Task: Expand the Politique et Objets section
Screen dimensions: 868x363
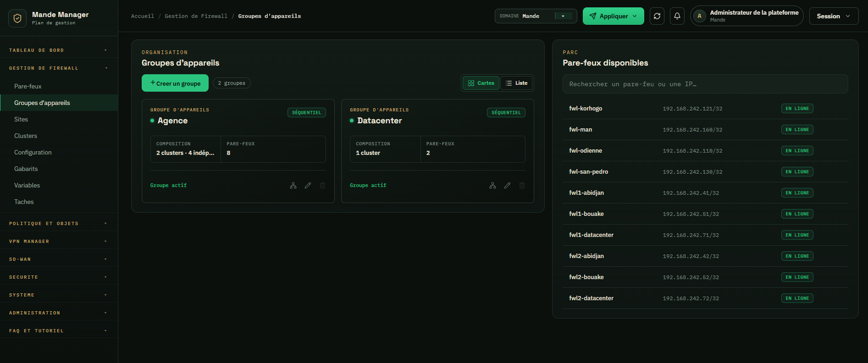Action: [59, 223]
